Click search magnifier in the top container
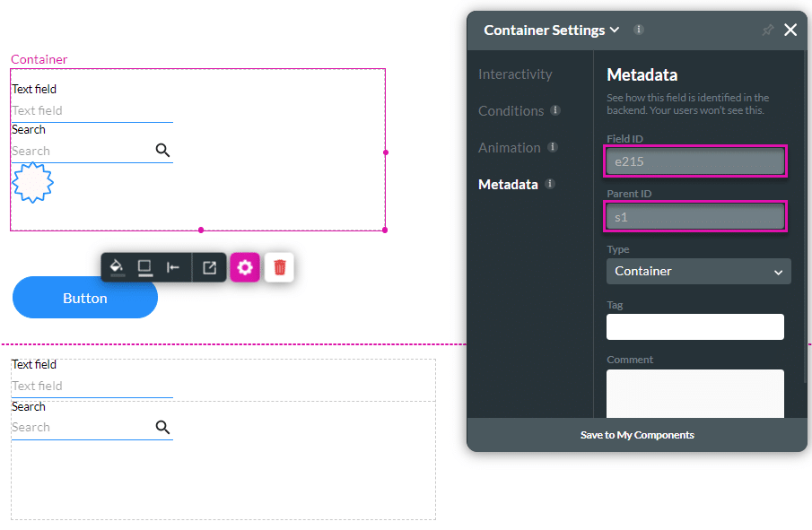812x530 pixels. (x=162, y=151)
